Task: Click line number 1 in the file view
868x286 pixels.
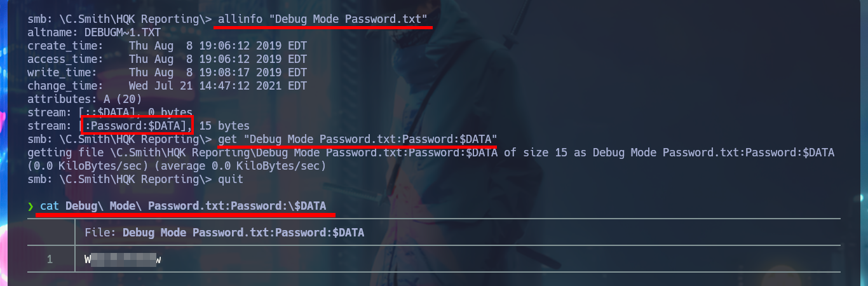Action: point(49,259)
